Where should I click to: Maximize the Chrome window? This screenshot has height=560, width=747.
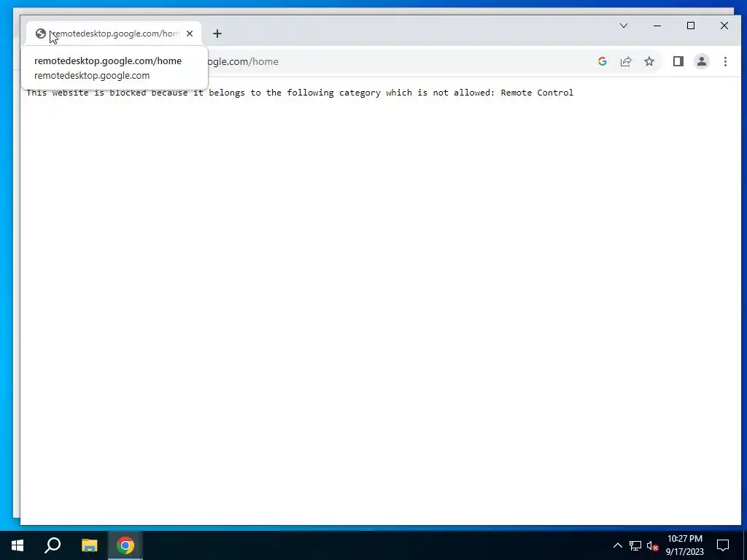691,26
